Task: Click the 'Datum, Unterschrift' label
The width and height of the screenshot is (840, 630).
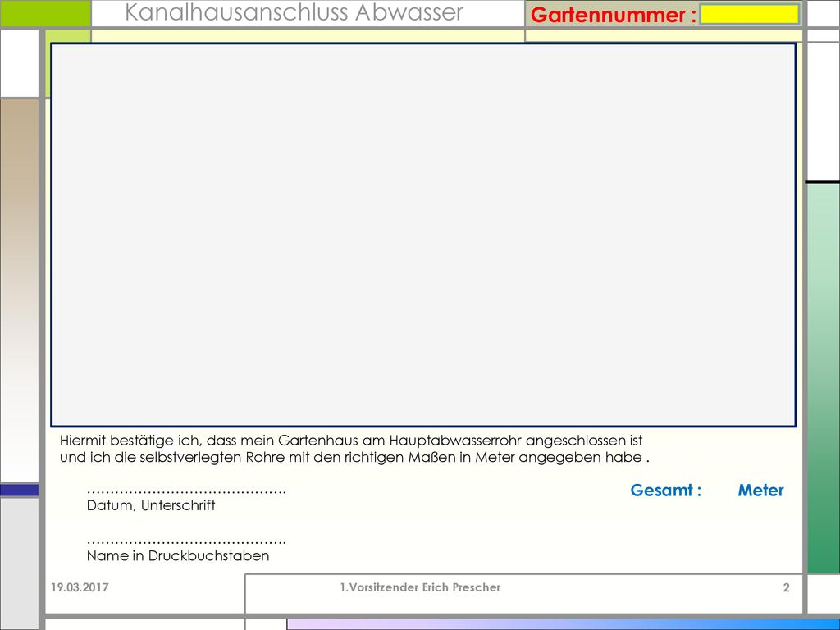Action: tap(151, 505)
